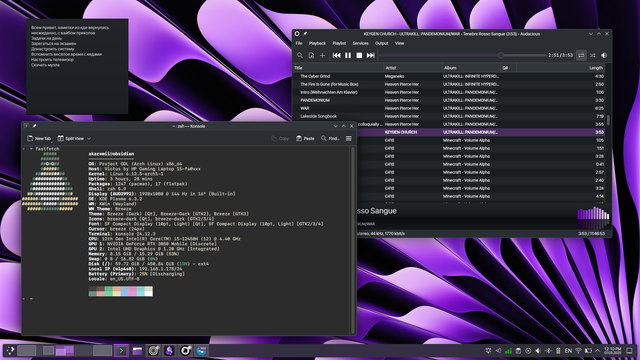Sort playlist by the Length column header

[561, 68]
